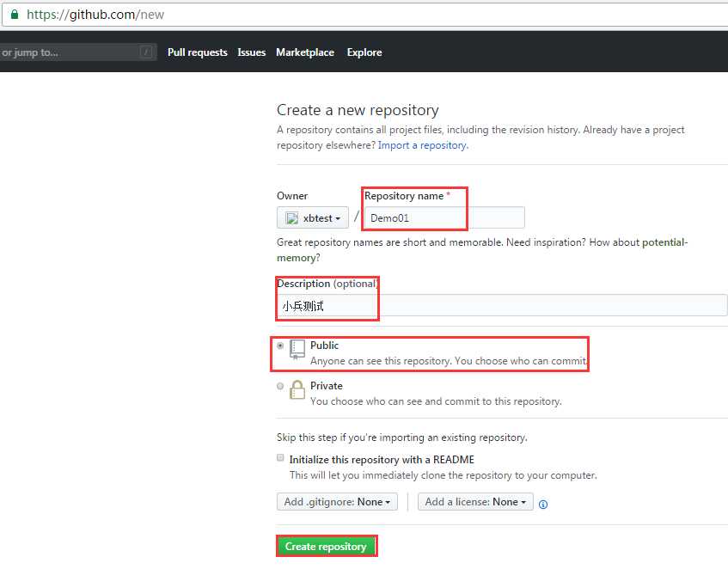Click the green padlock icon in address bar
728x569 pixels.
[x=15, y=15]
